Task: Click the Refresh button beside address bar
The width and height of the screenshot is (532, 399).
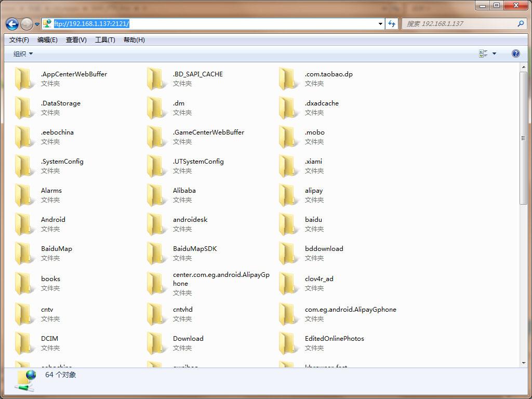Action: pos(392,24)
